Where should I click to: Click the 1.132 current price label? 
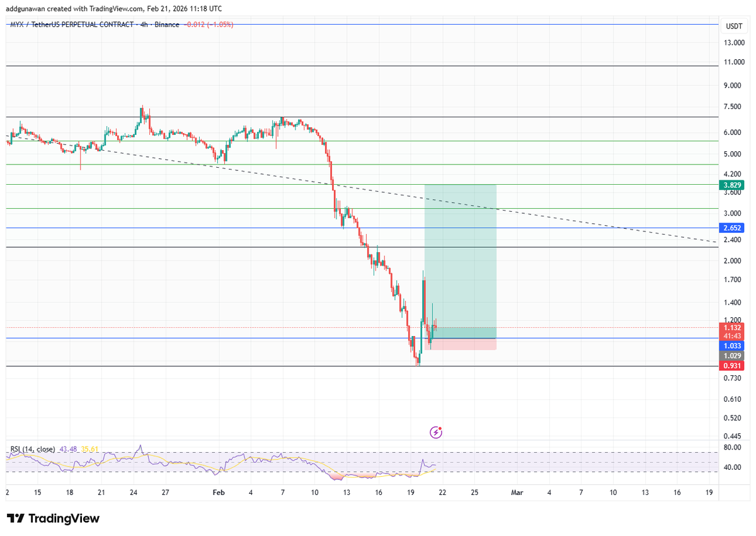coord(733,327)
